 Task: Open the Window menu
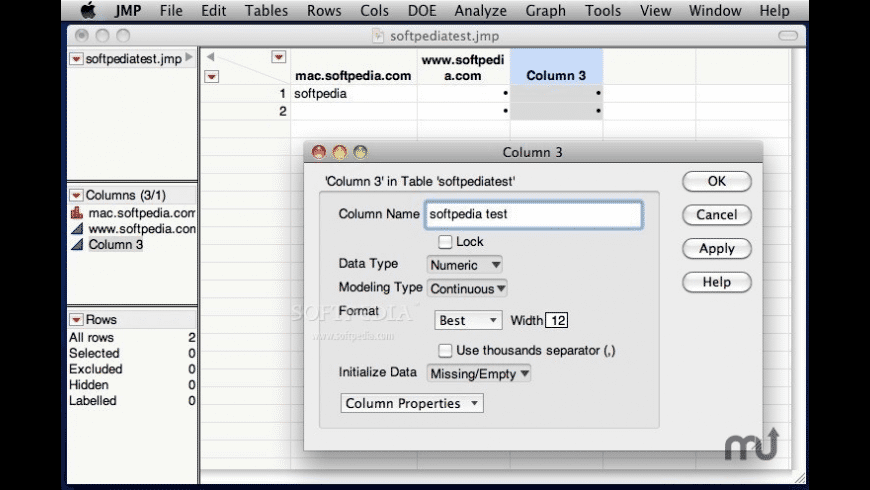(x=715, y=11)
